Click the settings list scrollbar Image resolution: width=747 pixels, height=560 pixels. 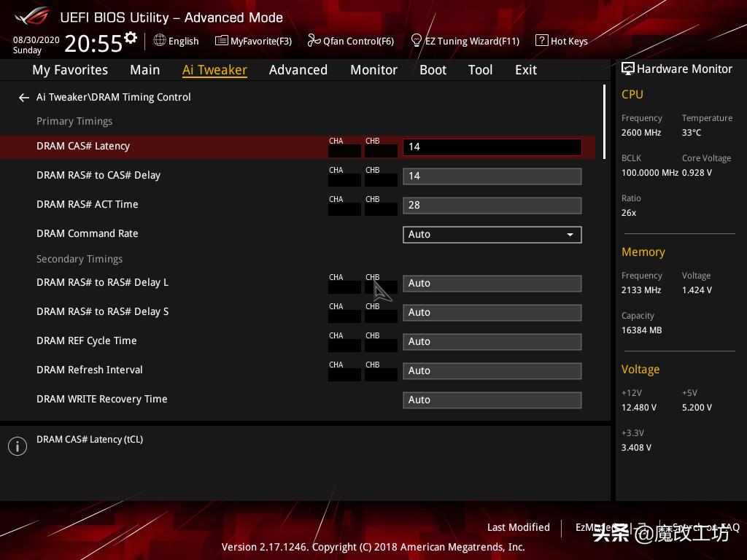pyautogui.click(x=604, y=122)
